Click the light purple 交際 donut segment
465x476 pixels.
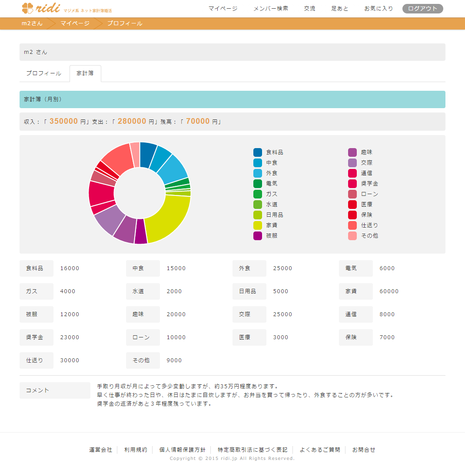point(109,221)
